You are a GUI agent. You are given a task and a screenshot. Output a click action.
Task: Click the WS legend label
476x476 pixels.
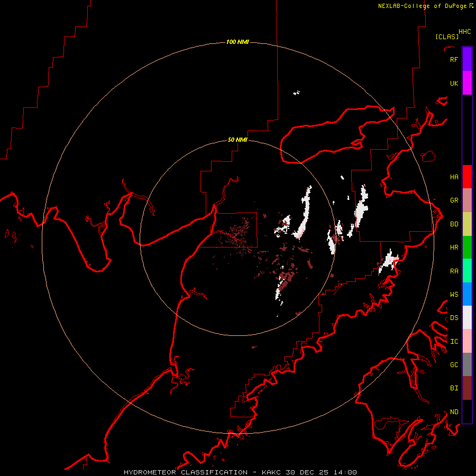pyautogui.click(x=454, y=295)
